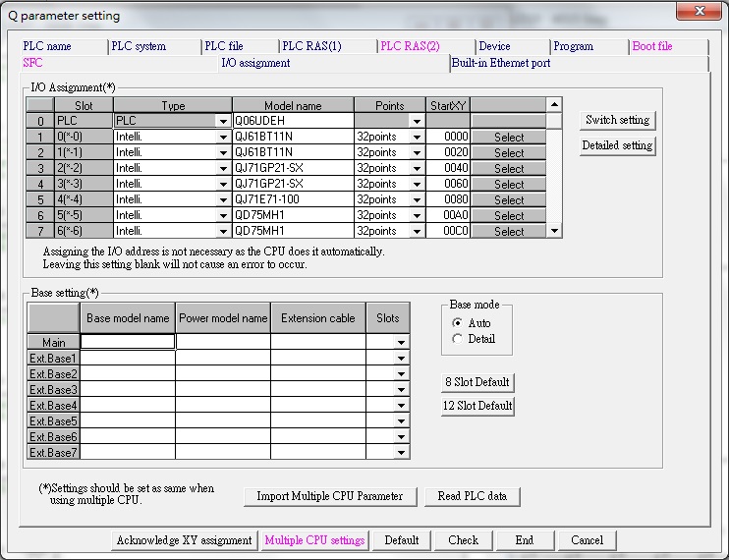Click the Switch setting button
The width and height of the screenshot is (729, 560).
click(x=617, y=120)
